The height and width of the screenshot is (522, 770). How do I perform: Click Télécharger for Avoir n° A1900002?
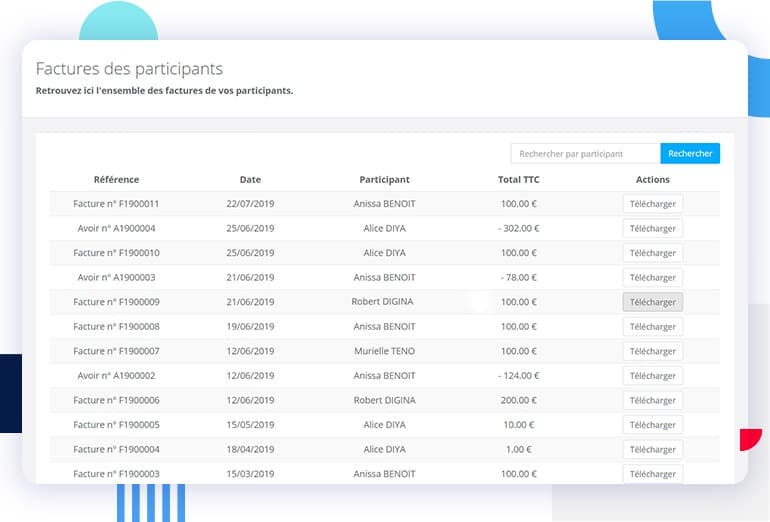652,376
